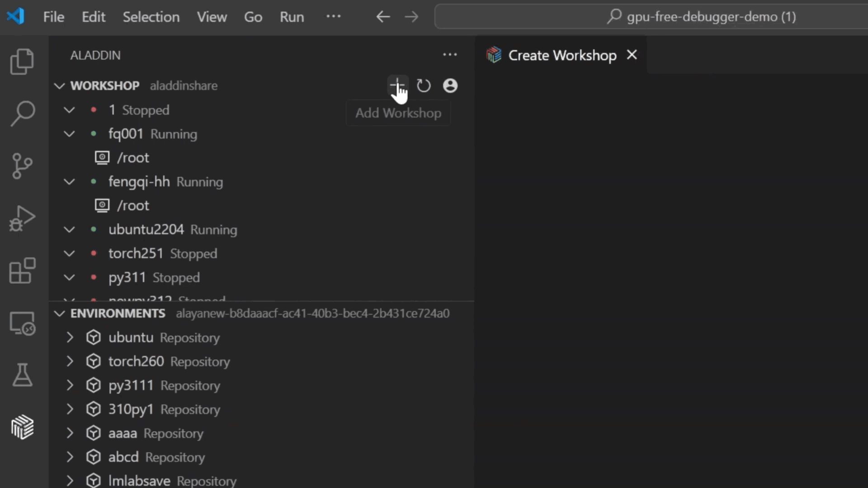Open Remote Explorer icon in activity bar
Image resolution: width=868 pixels, height=488 pixels.
(22, 323)
